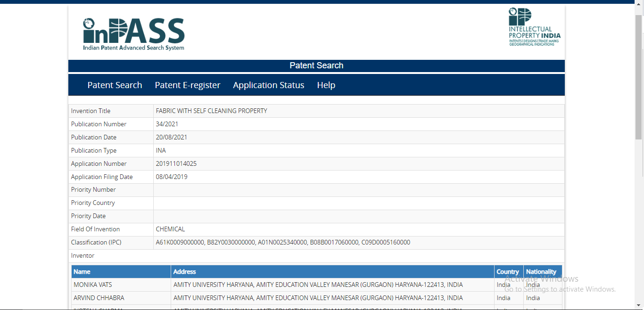Select field value CHEMICAL
Screen dimensions: 644x310
tap(170, 229)
